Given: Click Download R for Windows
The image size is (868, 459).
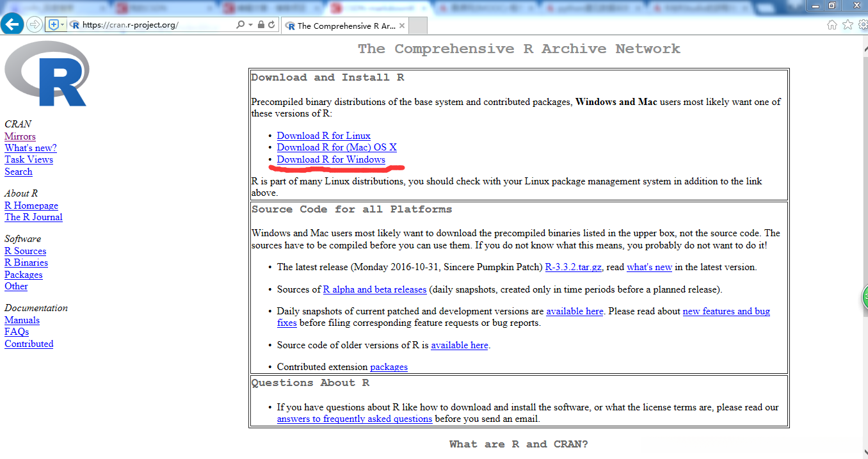Looking at the screenshot, I should tap(331, 159).
